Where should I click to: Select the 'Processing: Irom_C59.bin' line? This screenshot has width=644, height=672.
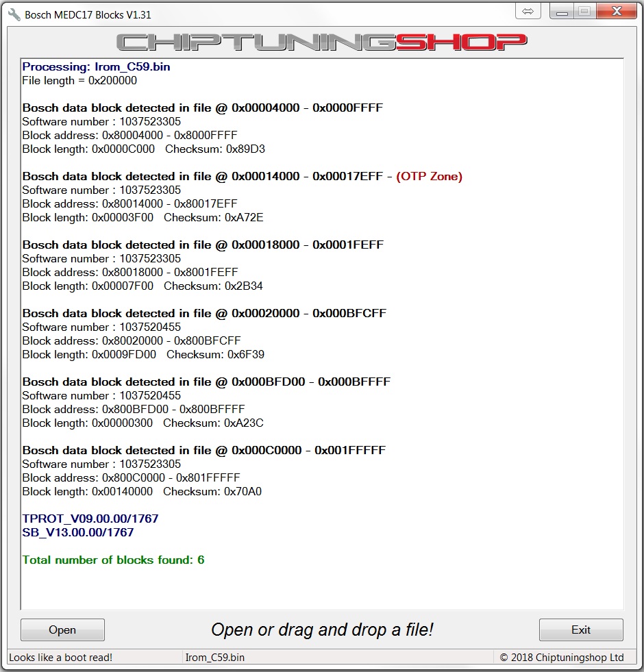pos(96,67)
